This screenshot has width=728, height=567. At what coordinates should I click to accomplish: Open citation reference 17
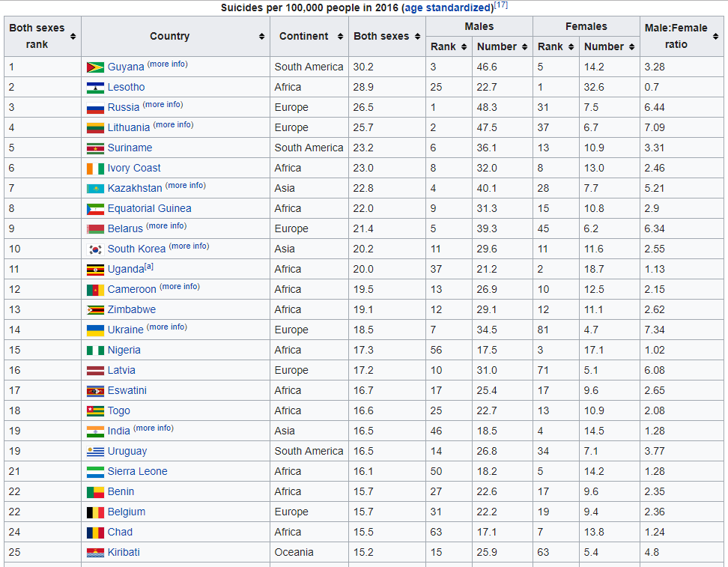click(501, 4)
